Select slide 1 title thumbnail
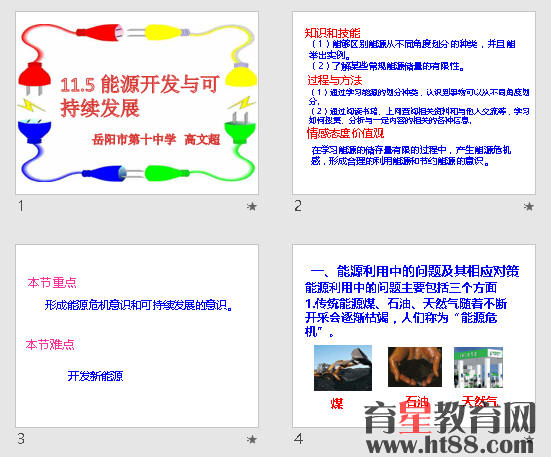 [x=137, y=103]
